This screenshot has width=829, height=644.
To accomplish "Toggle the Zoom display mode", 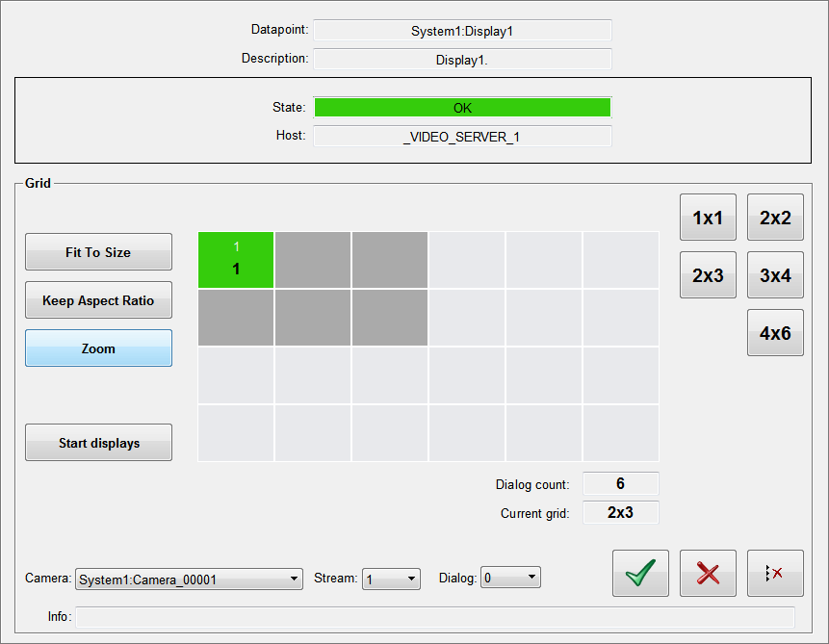I will (98, 348).
